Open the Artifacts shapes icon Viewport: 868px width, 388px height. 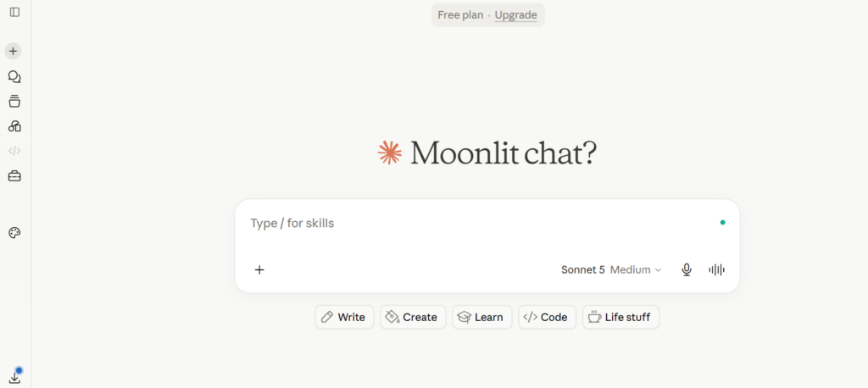click(14, 126)
